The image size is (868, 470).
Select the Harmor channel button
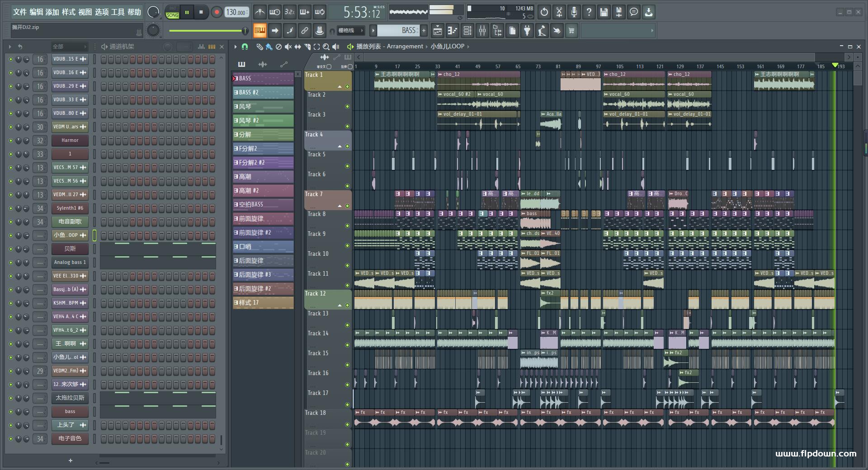70,141
